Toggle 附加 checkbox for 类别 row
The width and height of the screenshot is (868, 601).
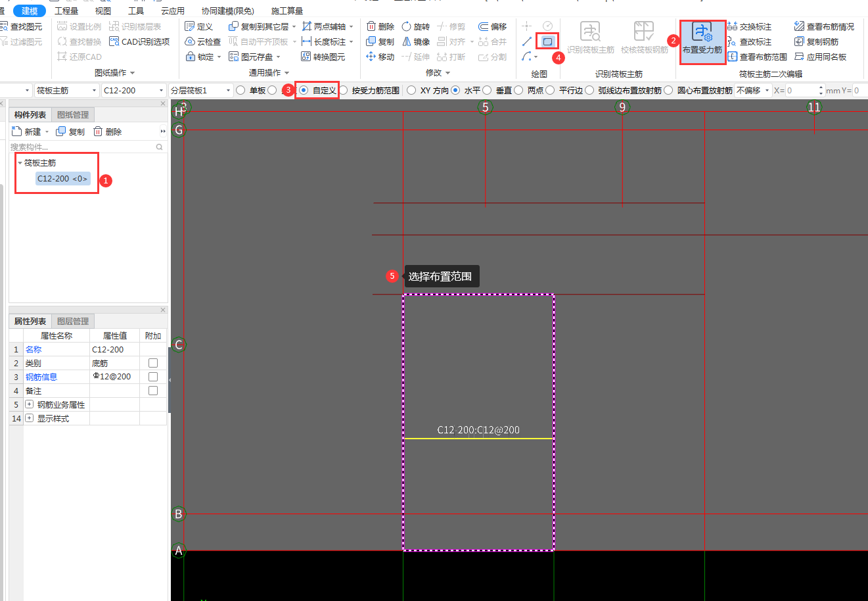tap(153, 363)
